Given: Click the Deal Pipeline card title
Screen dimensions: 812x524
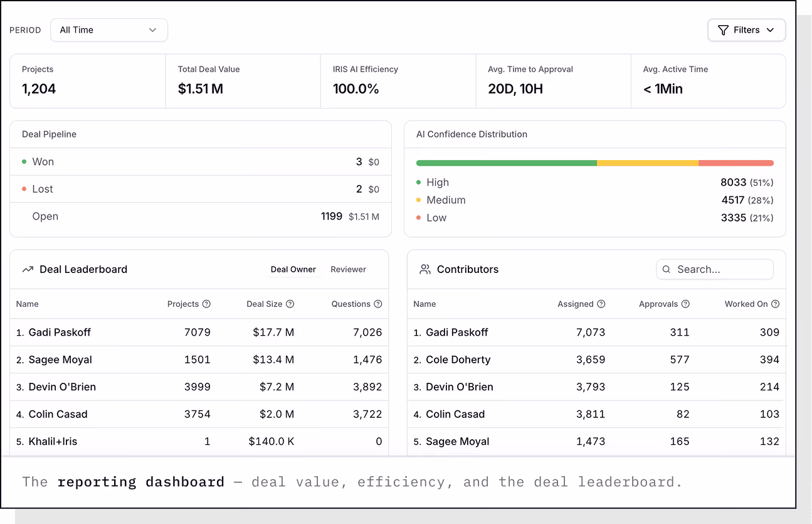Looking at the screenshot, I should [x=50, y=134].
